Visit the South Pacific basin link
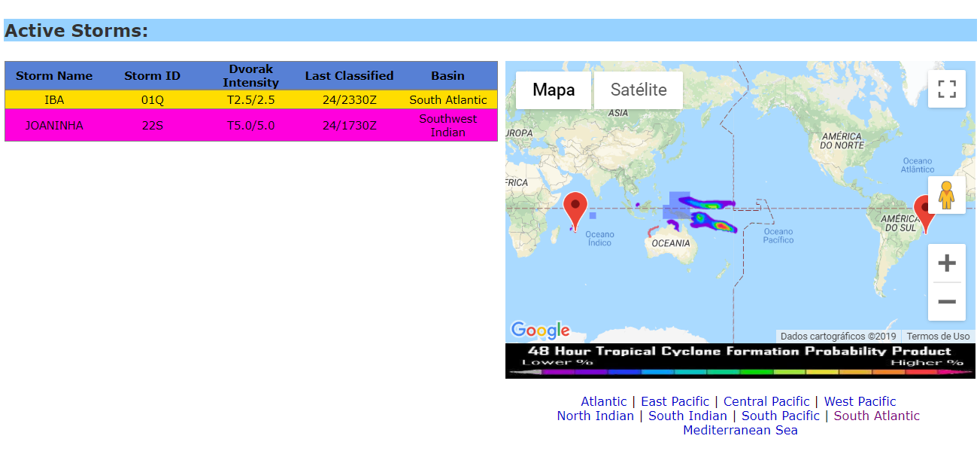Viewport: 980px width, 454px height. pyautogui.click(x=781, y=416)
